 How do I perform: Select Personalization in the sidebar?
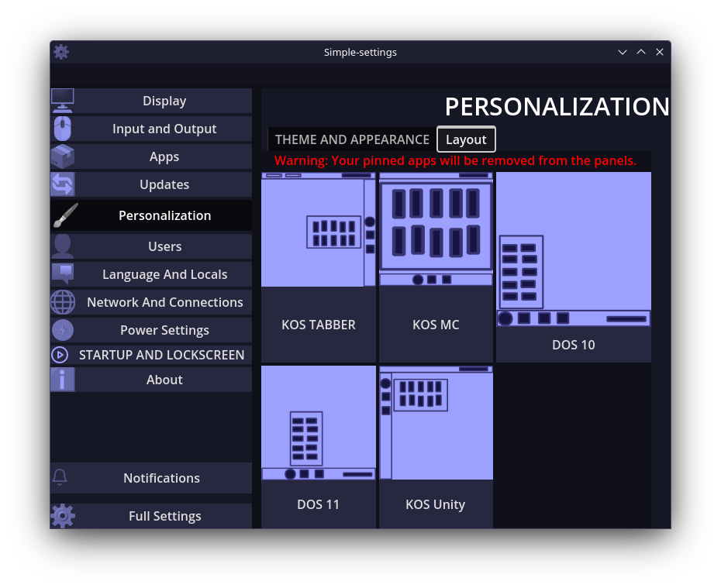click(151, 215)
